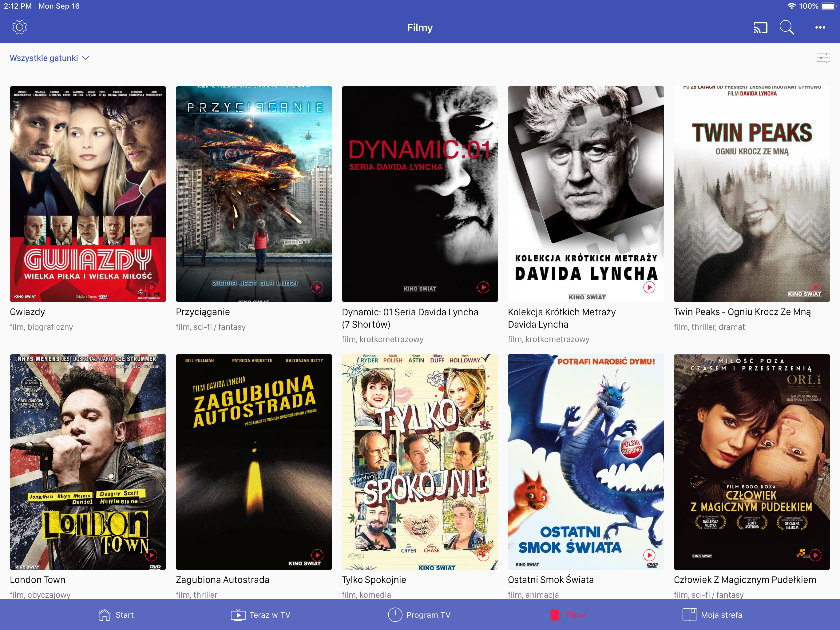Viewport: 840px width, 630px height.
Task: Open search with the magnifier icon
Action: point(787,28)
